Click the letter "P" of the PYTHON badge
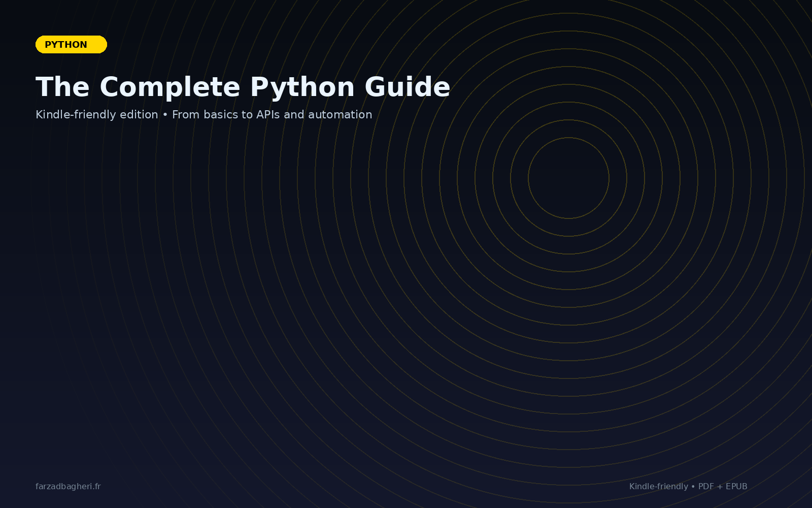 pos(48,45)
